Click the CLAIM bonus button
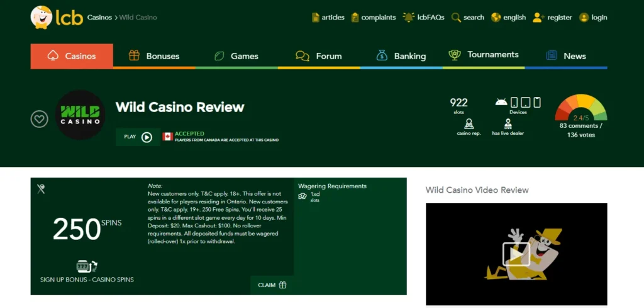This screenshot has height=308, width=644. click(272, 285)
